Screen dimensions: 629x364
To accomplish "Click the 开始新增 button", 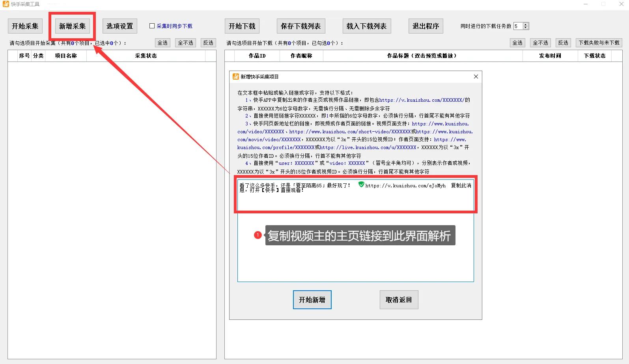I will click(x=312, y=300).
